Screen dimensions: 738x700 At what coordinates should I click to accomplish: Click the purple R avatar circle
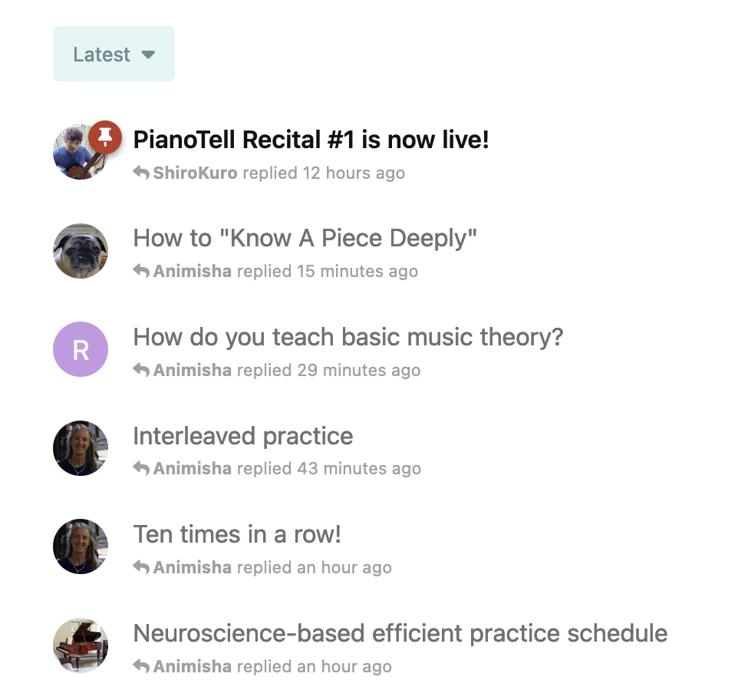pyautogui.click(x=81, y=349)
